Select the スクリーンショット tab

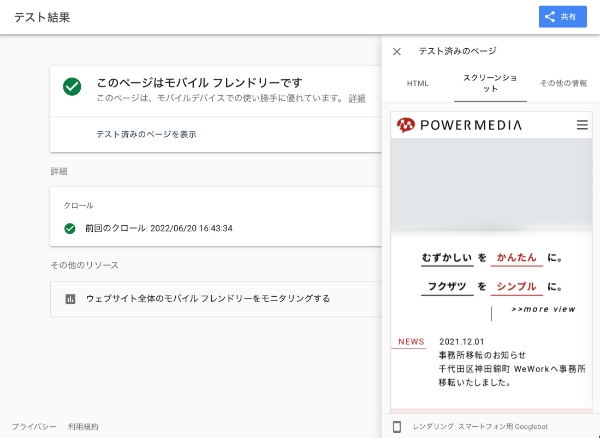490,83
